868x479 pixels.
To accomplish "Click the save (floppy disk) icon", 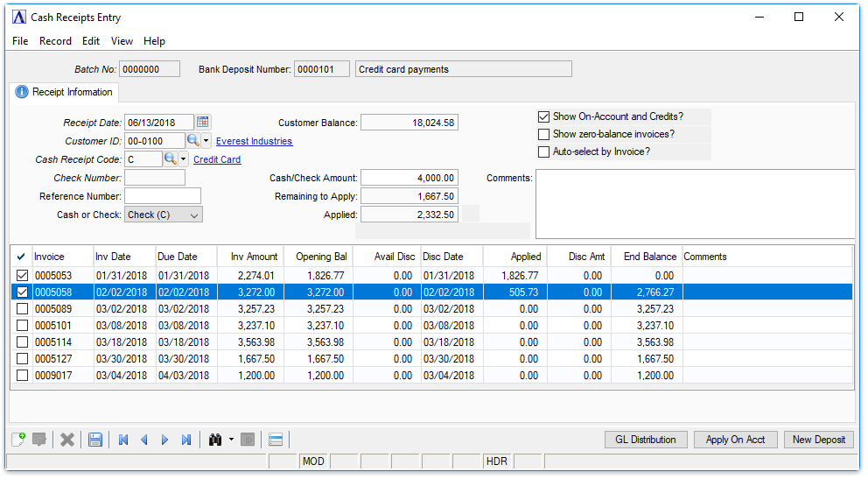I will point(95,440).
